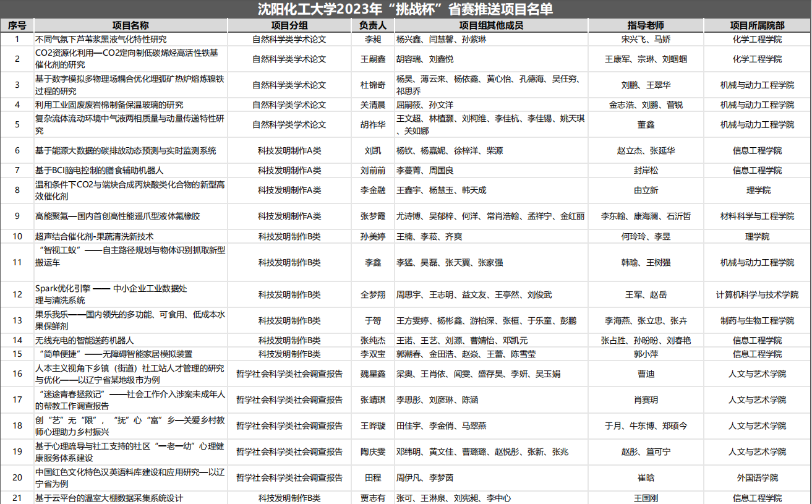Image resolution: width=812 pixels, height=504 pixels.
Task: Click the 项目名称 header cell
Action: tap(130, 25)
